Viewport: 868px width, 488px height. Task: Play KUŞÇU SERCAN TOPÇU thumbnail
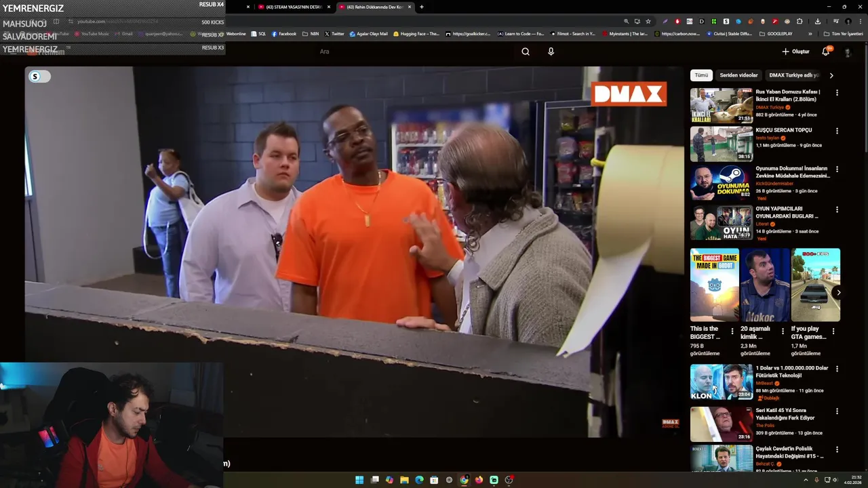pos(722,144)
